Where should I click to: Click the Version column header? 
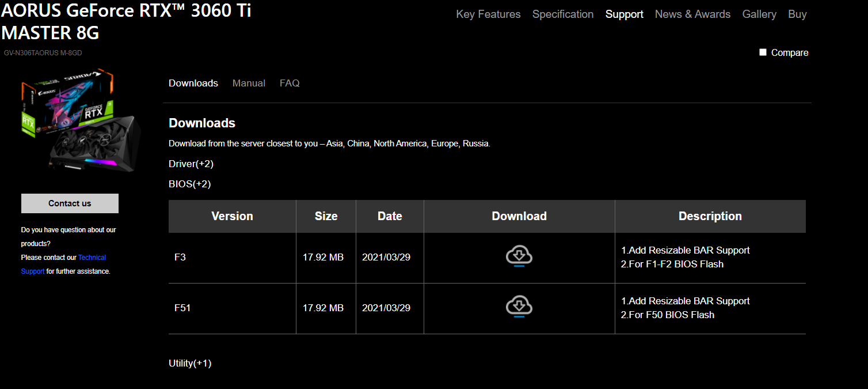pos(232,216)
